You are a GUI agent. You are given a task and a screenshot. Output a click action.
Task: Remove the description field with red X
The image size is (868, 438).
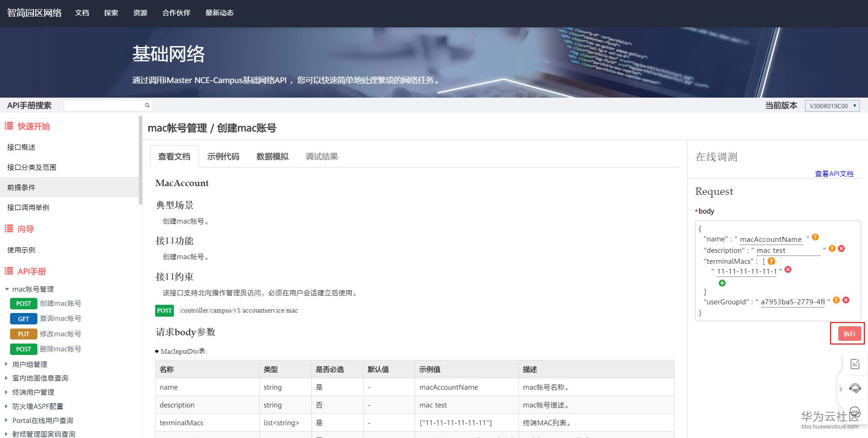842,249
